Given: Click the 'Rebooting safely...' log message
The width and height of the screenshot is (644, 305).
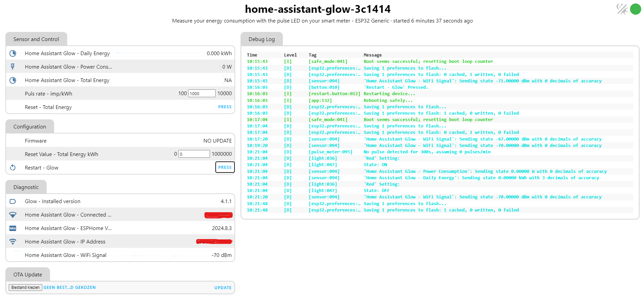Looking at the screenshot, I should pos(388,101).
